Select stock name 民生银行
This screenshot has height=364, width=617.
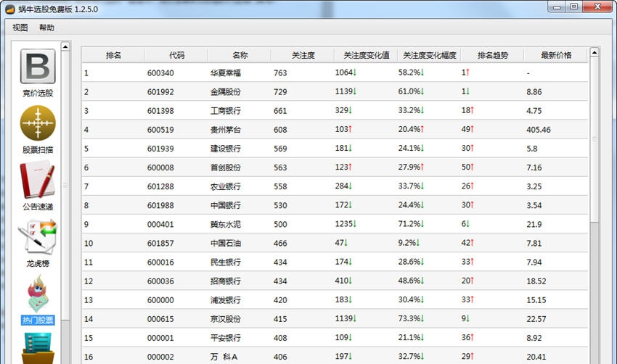point(226,262)
